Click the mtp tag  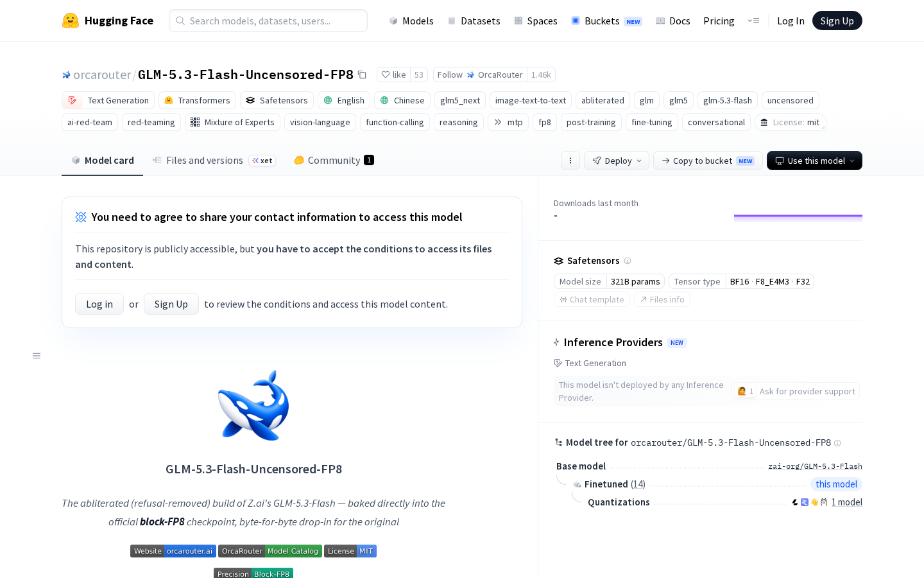pos(508,122)
